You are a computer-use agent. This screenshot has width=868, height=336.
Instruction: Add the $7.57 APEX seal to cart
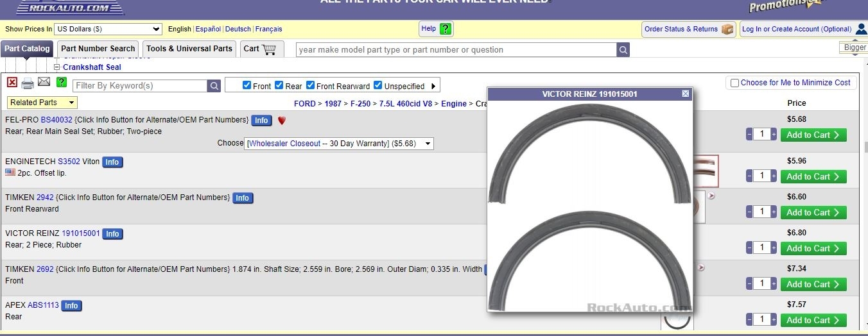[x=813, y=319]
